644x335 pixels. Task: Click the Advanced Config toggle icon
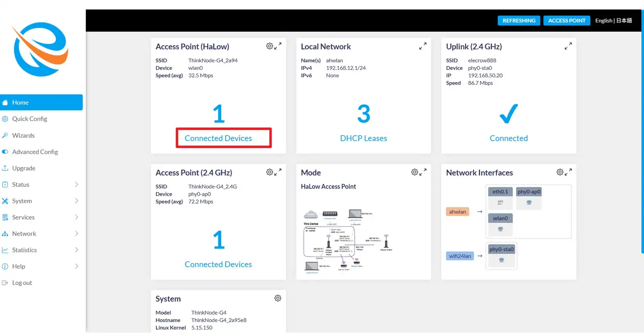[5, 152]
